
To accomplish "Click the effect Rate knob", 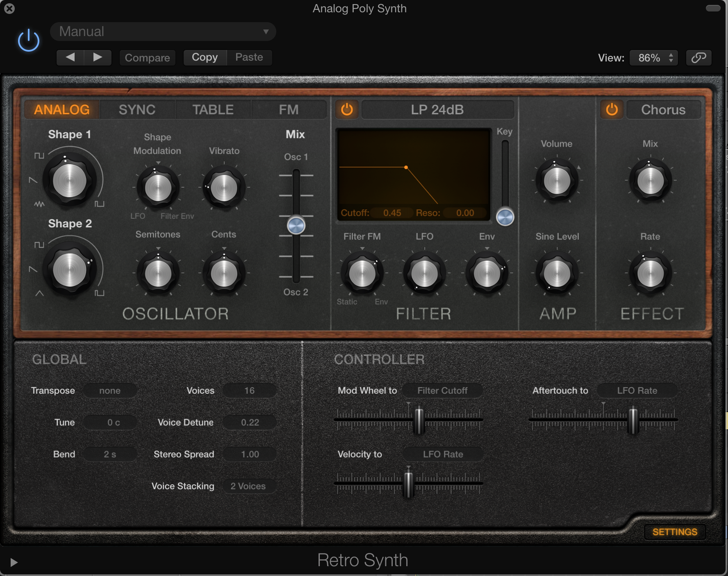I will pos(650,273).
